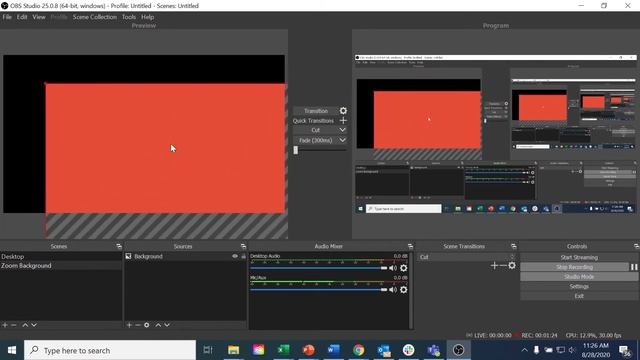Remove selected source with minus icon
Image resolution: width=640 pixels, height=360 pixels.
[138, 325]
